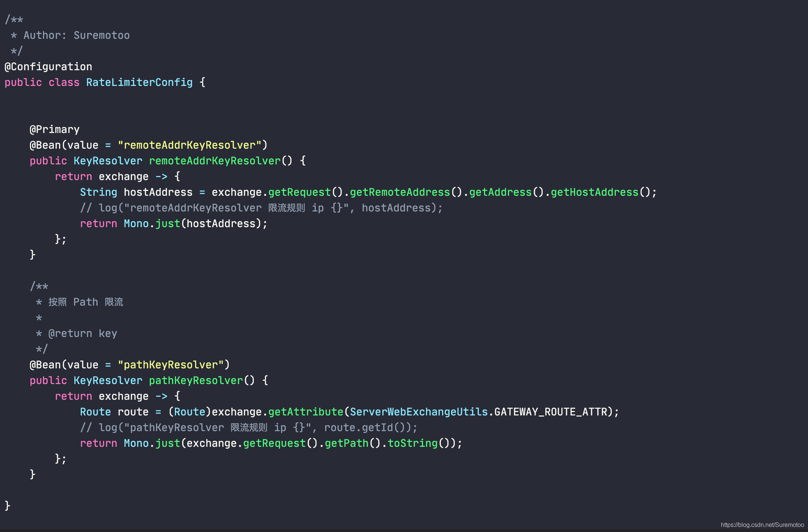Click the commented pathKeyResolver log line
Viewport: 808px width, 532px height.
point(249,428)
